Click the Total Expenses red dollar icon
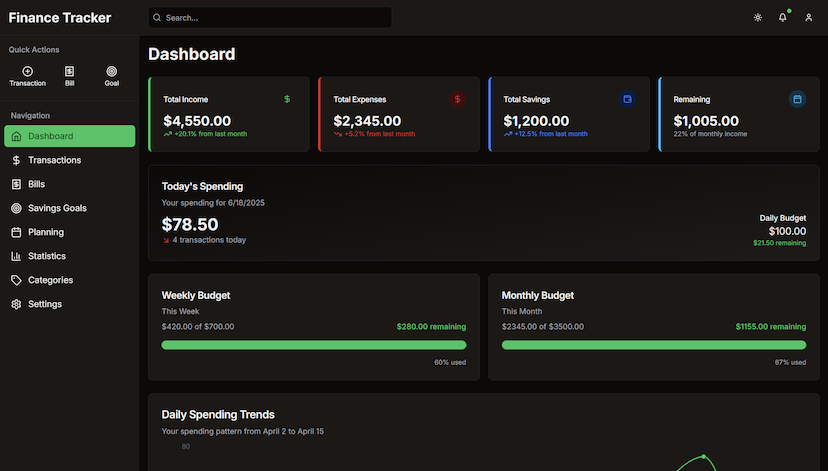 [x=458, y=99]
